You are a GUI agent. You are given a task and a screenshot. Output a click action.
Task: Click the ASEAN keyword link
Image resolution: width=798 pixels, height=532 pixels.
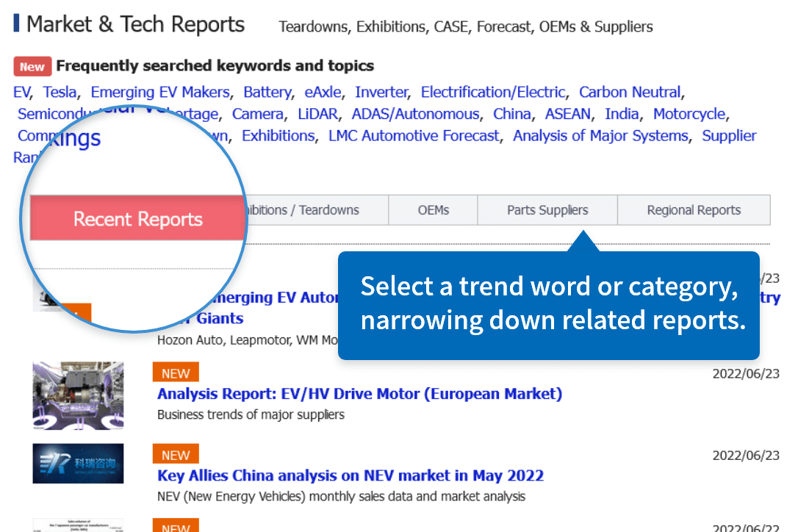568,114
